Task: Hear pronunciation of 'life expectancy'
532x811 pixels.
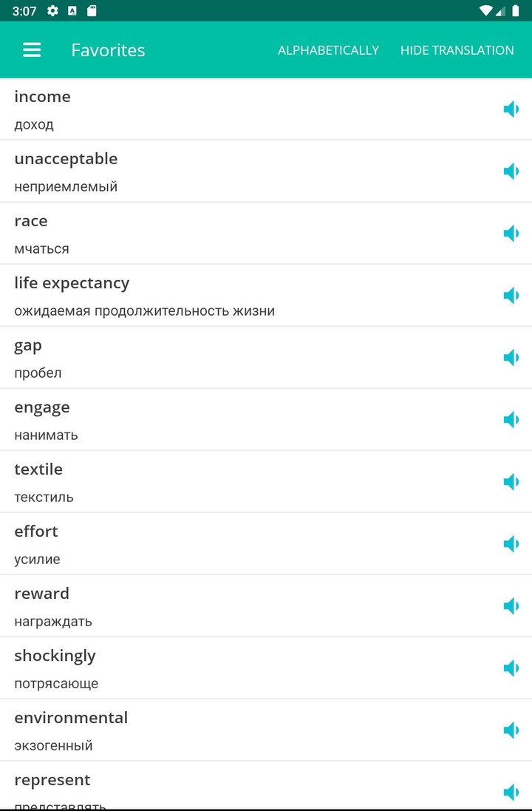Action: click(x=511, y=296)
